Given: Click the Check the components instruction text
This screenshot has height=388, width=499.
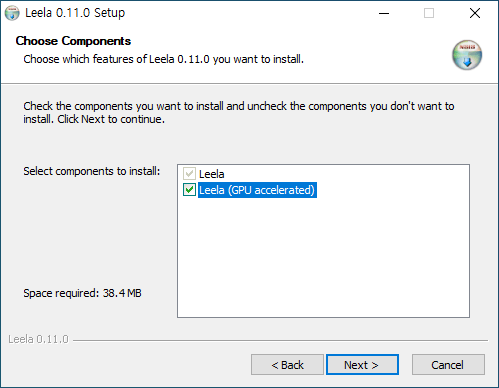Looking at the screenshot, I should pyautogui.click(x=239, y=112).
